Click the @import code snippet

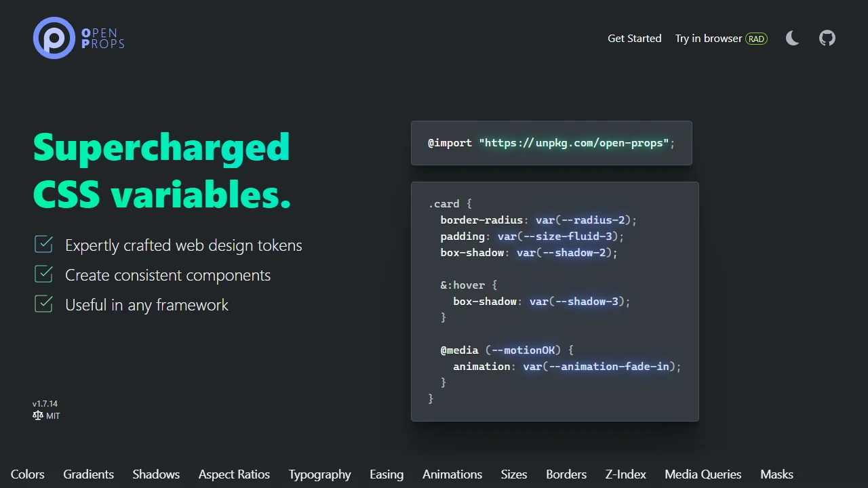coord(551,143)
